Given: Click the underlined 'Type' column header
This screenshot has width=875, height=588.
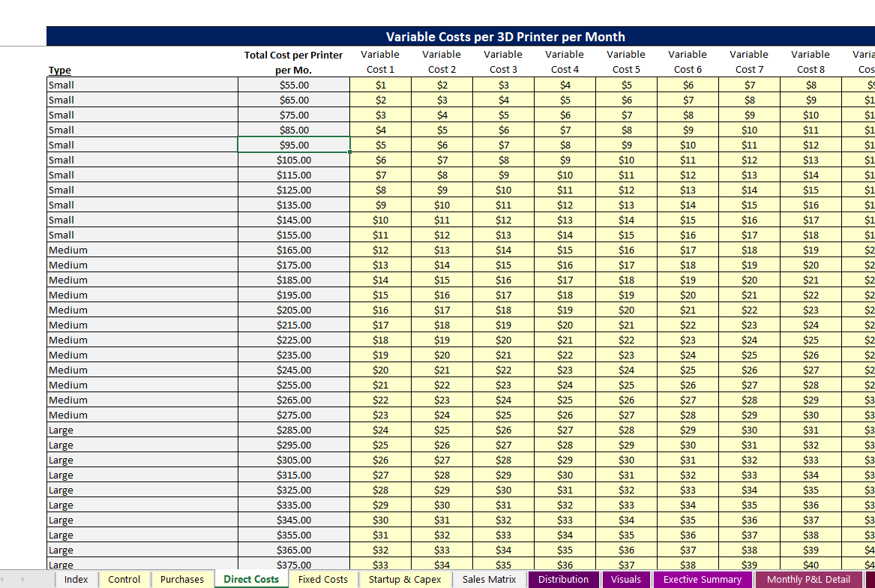Looking at the screenshot, I should (x=60, y=70).
